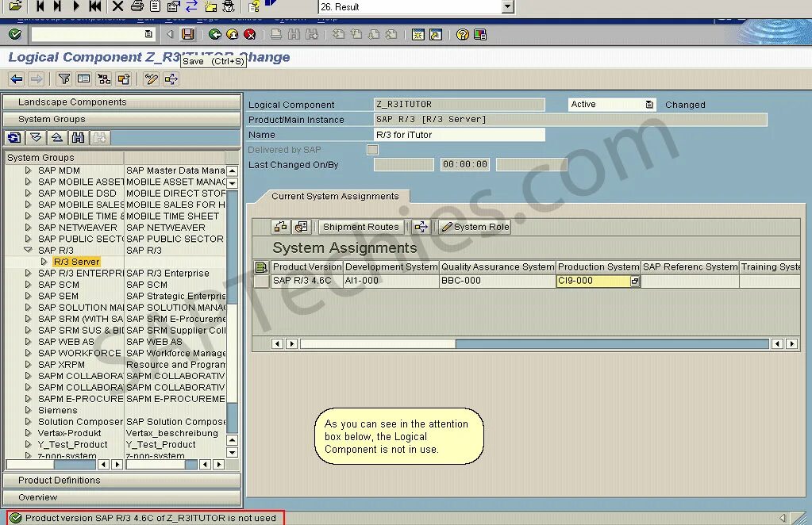Click the yellow Exit up-arrow icon
812x525 pixels.
point(232,35)
